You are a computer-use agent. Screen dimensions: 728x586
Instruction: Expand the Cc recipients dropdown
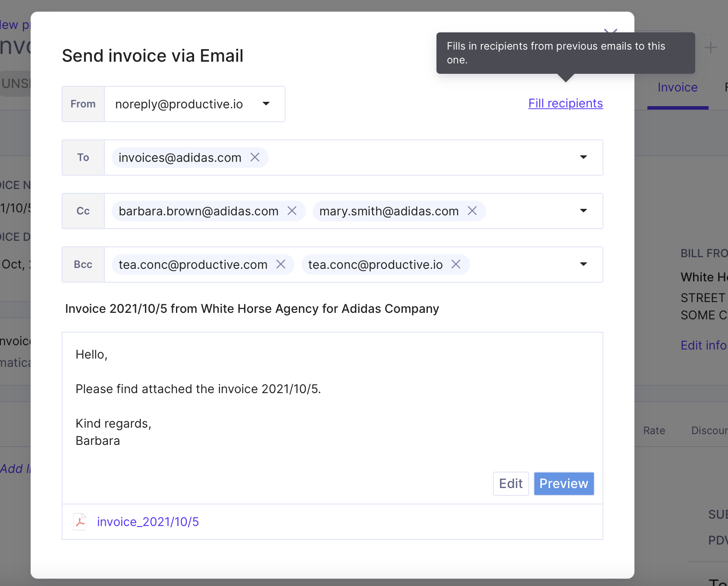coord(584,211)
